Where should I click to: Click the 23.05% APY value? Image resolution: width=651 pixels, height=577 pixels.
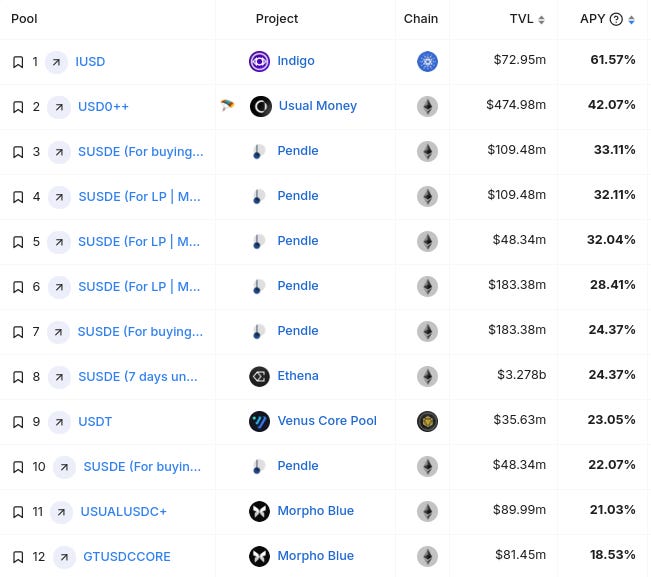click(x=612, y=420)
